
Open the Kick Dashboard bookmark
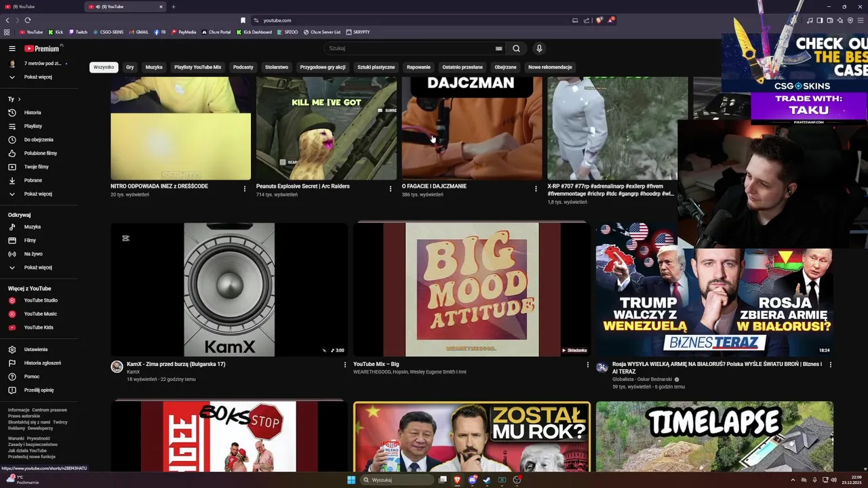tap(253, 32)
